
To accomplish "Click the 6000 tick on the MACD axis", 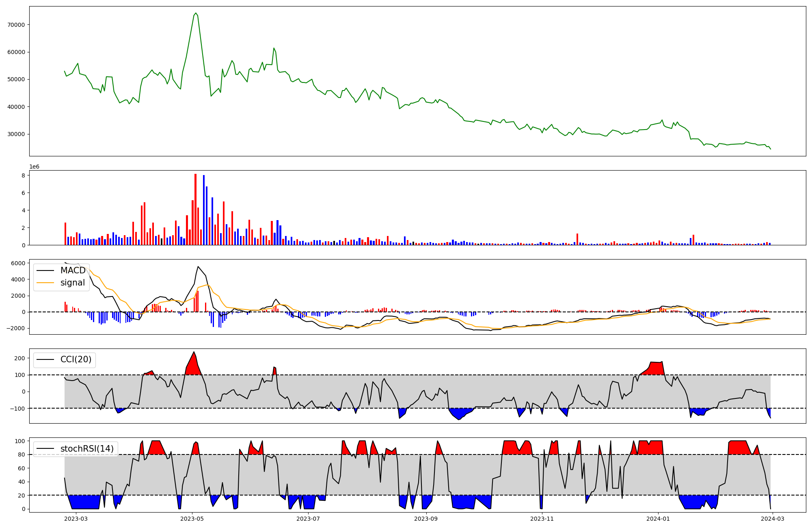I will (18, 263).
